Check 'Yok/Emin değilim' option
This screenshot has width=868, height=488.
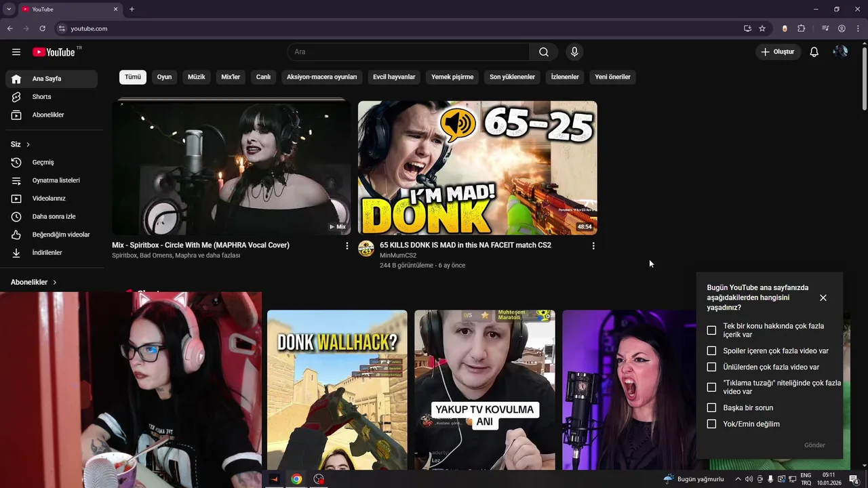(711, 424)
